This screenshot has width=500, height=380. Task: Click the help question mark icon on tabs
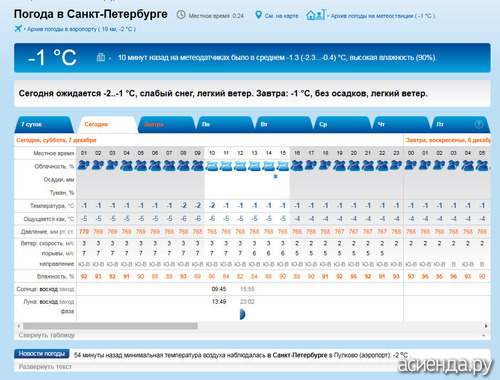479,124
